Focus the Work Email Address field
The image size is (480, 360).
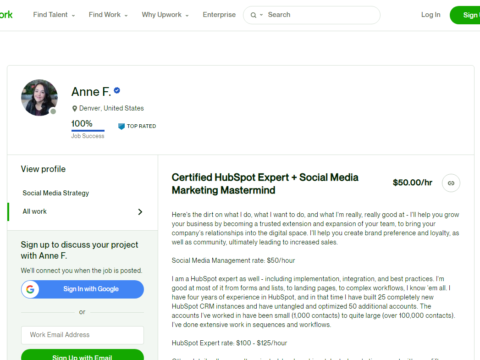coord(82,335)
